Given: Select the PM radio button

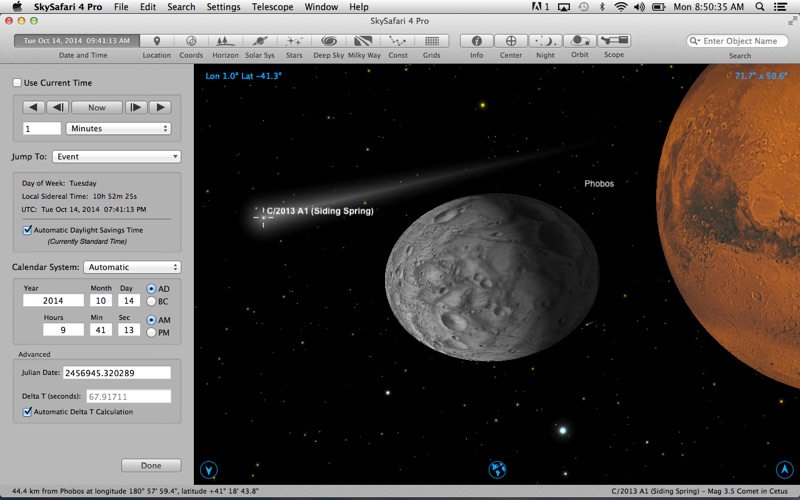Looking at the screenshot, I should coord(151,333).
